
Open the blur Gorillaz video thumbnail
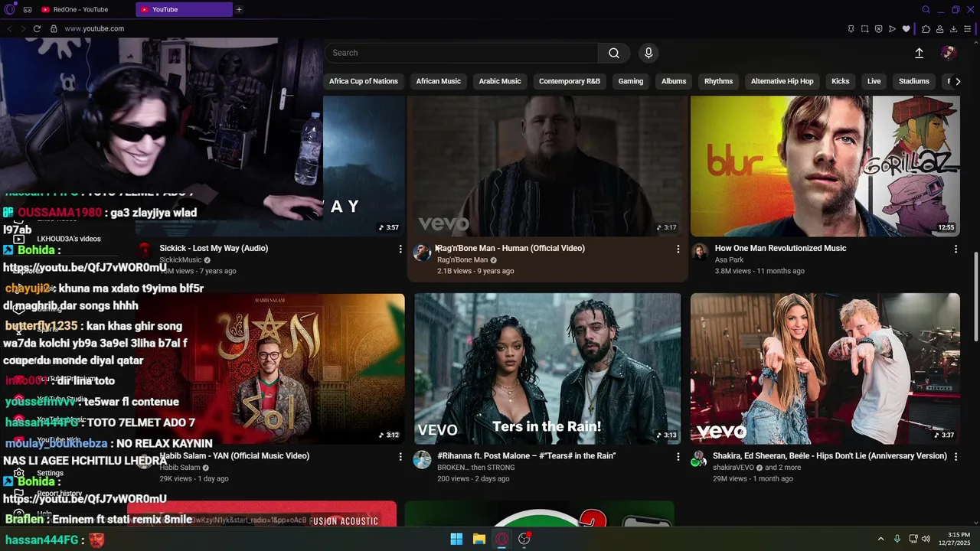(825, 166)
